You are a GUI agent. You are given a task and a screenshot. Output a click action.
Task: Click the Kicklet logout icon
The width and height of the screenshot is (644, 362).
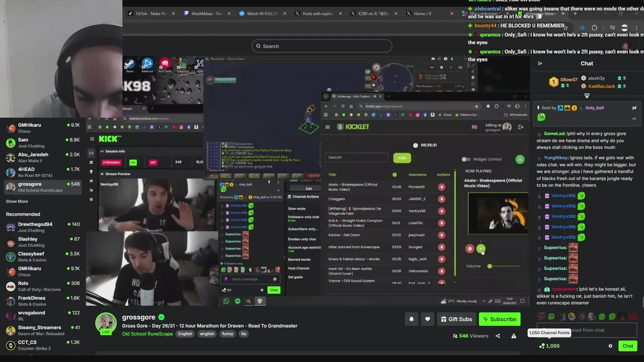(x=521, y=127)
